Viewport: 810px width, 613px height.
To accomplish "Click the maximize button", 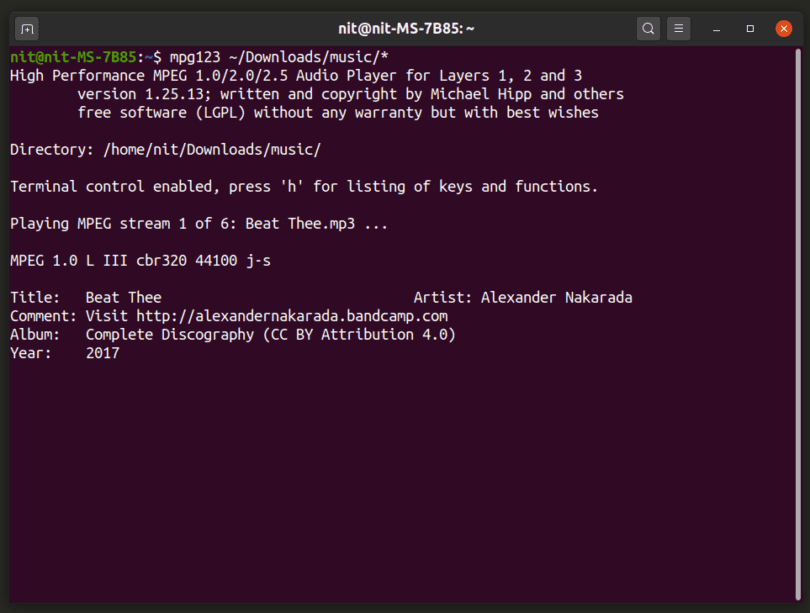I will point(749,28).
